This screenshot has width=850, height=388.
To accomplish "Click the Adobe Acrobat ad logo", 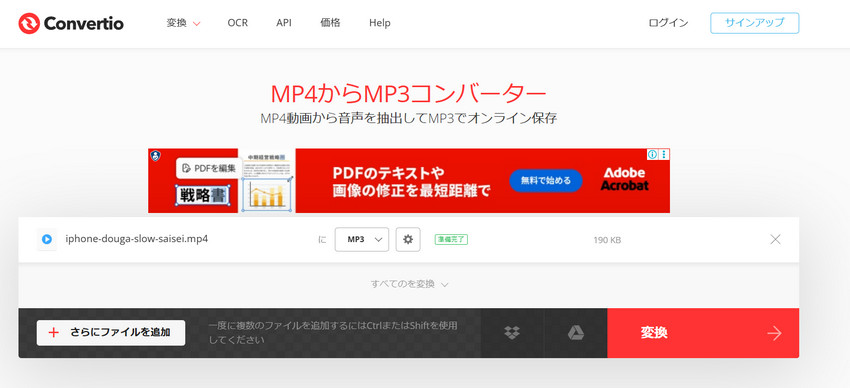I will (x=624, y=179).
